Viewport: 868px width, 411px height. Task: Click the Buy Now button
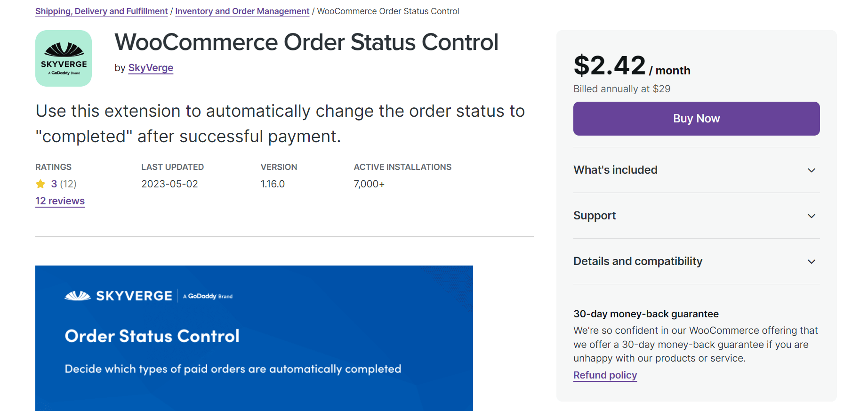(x=696, y=119)
